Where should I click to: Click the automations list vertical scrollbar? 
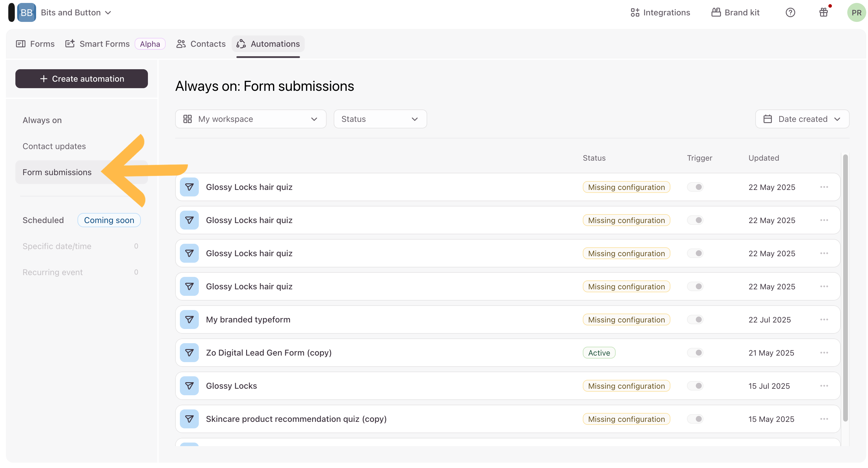tap(845, 288)
